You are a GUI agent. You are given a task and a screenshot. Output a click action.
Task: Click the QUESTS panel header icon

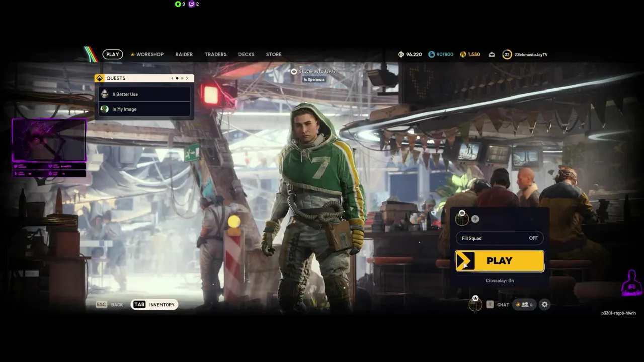100,78
